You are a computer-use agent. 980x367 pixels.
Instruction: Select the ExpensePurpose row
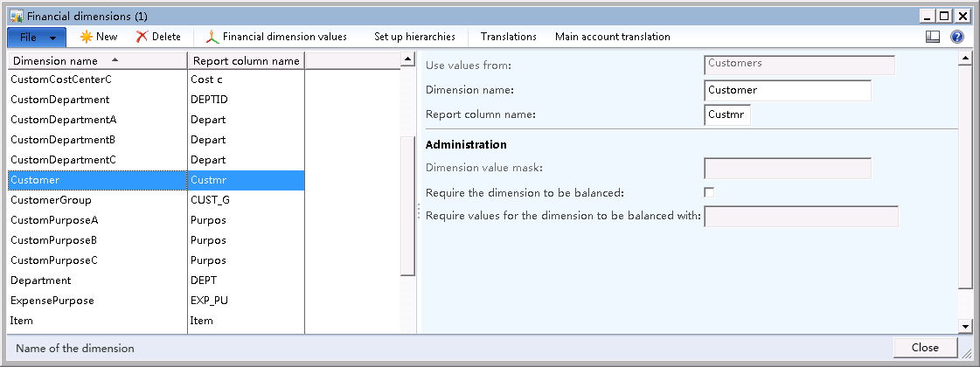click(156, 300)
